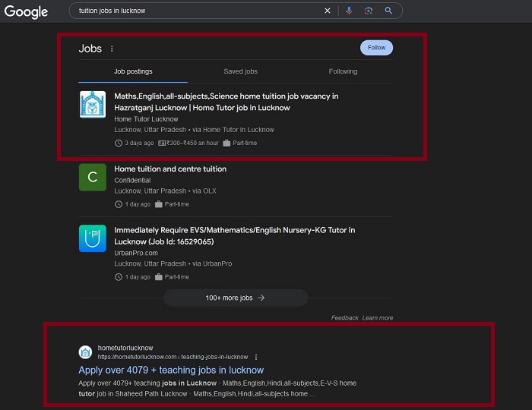This screenshot has height=410, width=532.
Task: Click the hometutorlucknow site favicon
Action: click(x=85, y=352)
